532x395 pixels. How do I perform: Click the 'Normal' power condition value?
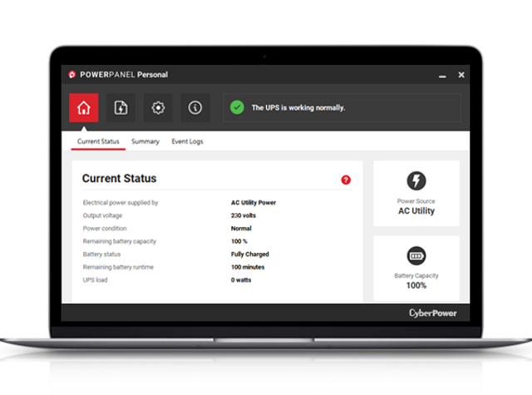[x=241, y=229]
